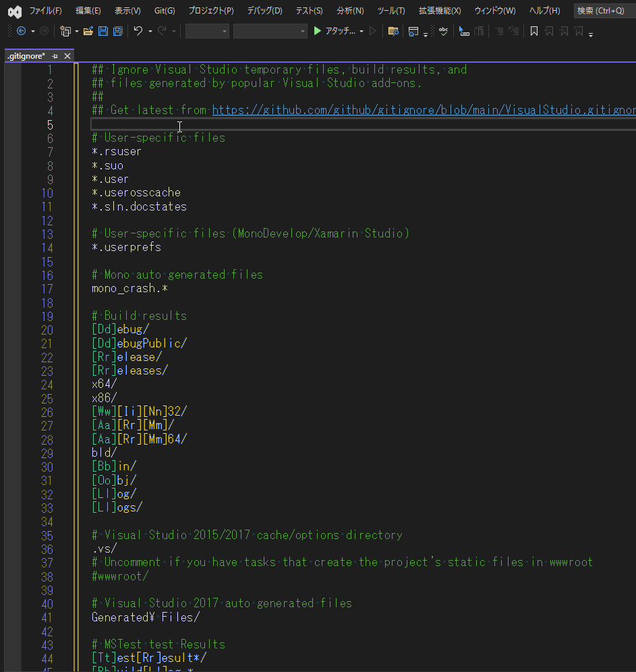Close the .gitignore tab
The height and width of the screenshot is (672, 636).
67,56
